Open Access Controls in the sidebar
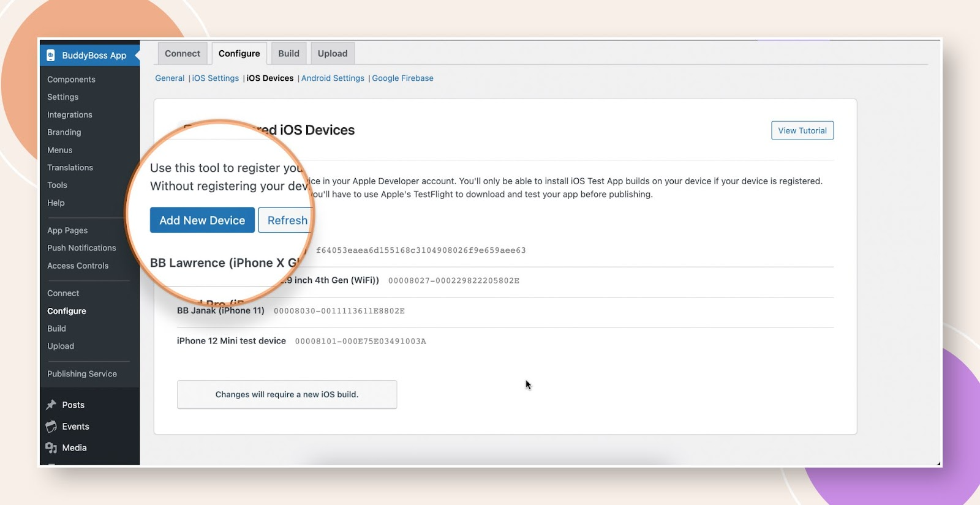 [x=78, y=266]
